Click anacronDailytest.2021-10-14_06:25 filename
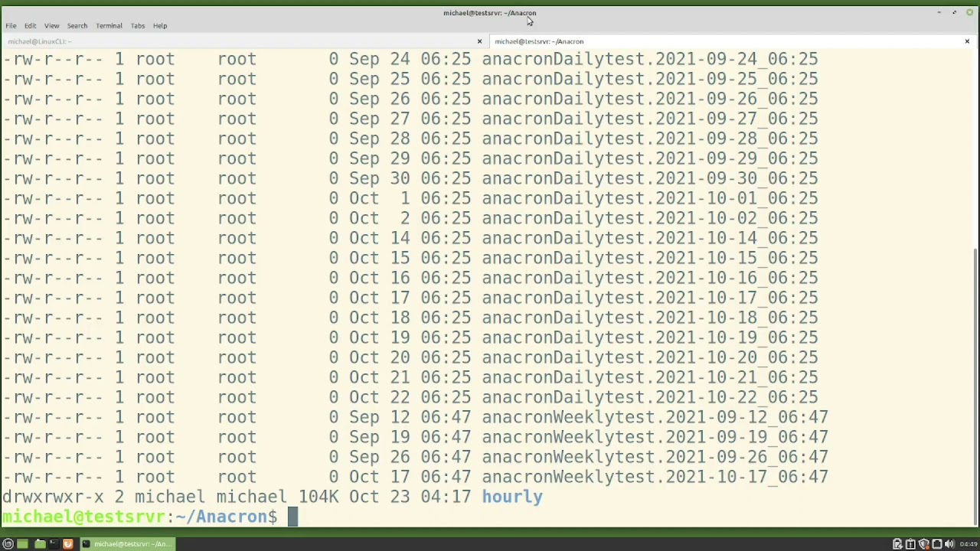 point(650,238)
